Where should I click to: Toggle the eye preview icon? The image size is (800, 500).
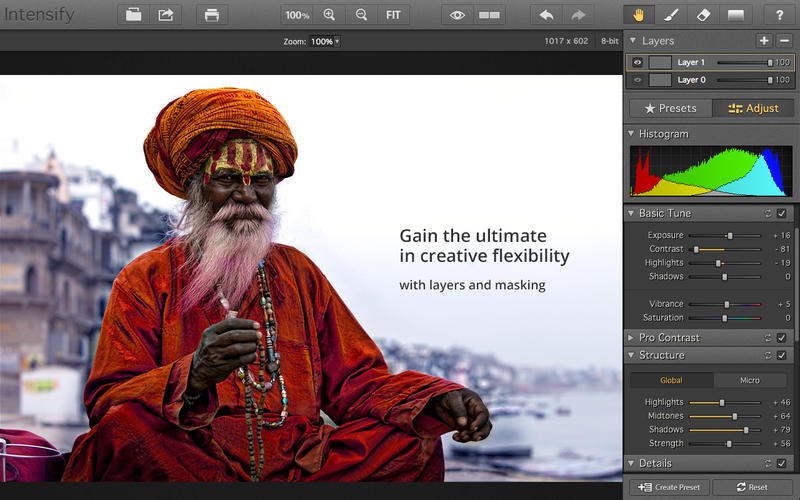(x=457, y=15)
